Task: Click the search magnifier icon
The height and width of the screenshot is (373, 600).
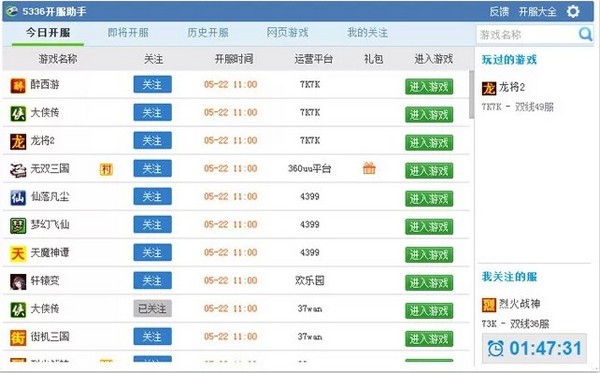Action: coord(585,34)
